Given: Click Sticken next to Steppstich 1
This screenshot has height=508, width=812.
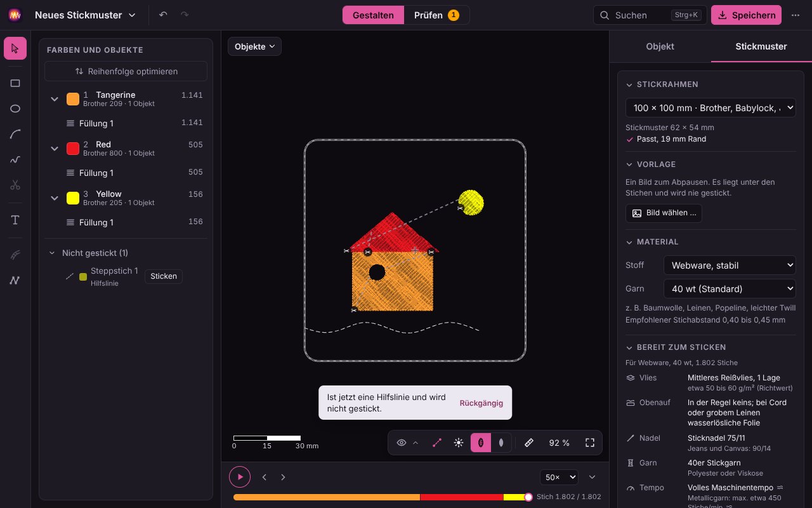Looking at the screenshot, I should point(164,276).
